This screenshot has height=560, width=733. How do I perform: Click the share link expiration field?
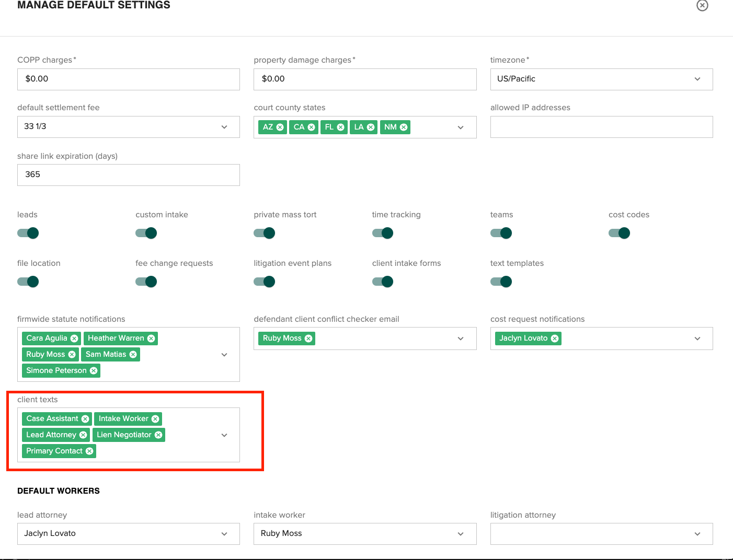pos(129,175)
